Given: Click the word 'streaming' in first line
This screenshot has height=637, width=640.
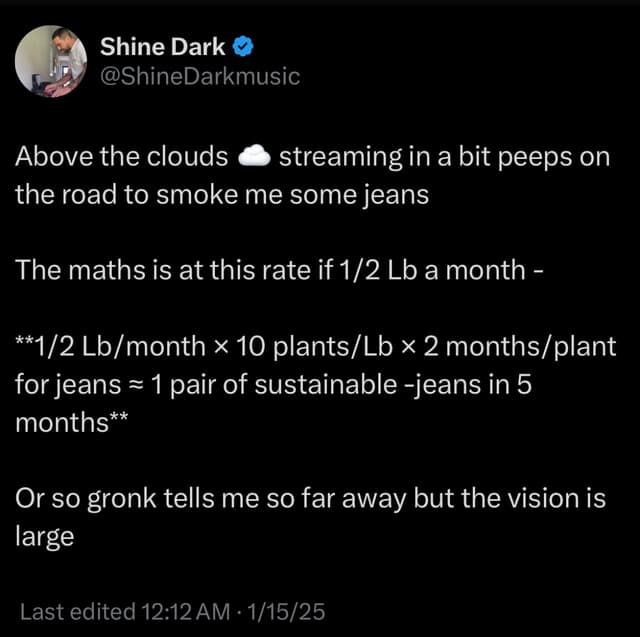Looking at the screenshot, I should click(x=340, y=158).
